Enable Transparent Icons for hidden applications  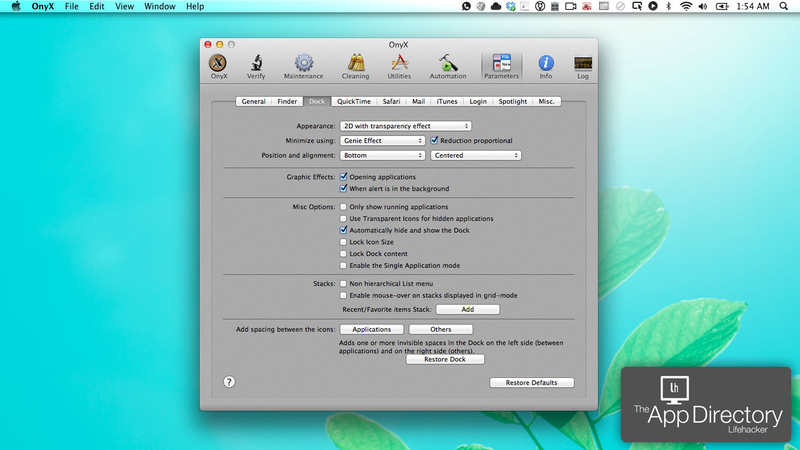[343, 218]
